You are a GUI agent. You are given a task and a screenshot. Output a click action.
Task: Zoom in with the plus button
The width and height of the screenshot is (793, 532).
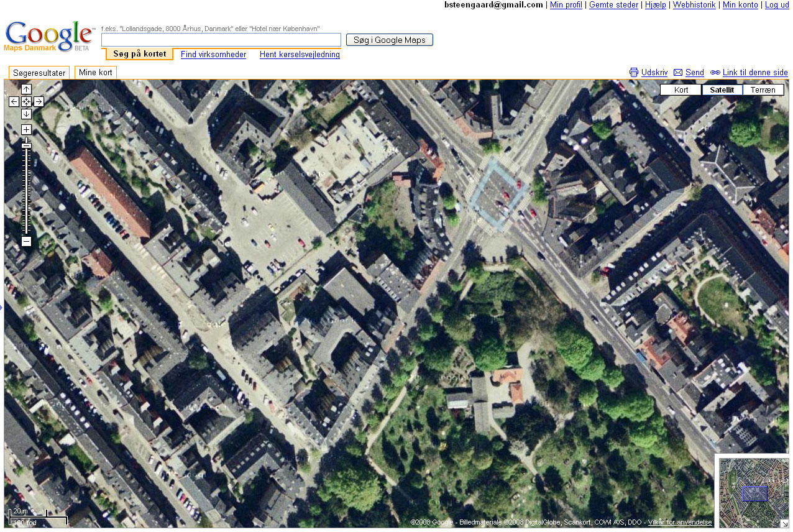[26, 129]
